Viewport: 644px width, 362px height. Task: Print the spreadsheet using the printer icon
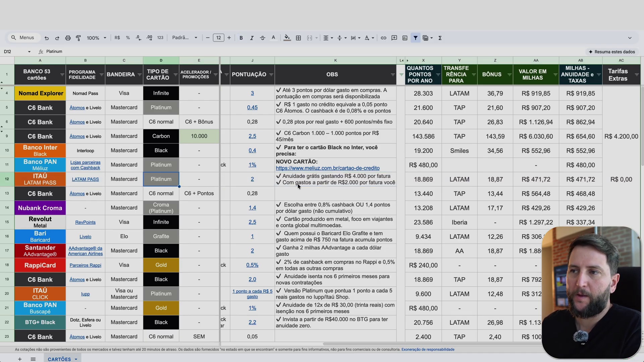point(68,38)
